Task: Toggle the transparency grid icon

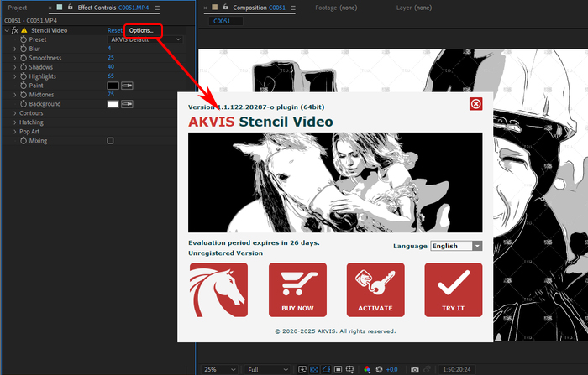Action: (x=314, y=369)
